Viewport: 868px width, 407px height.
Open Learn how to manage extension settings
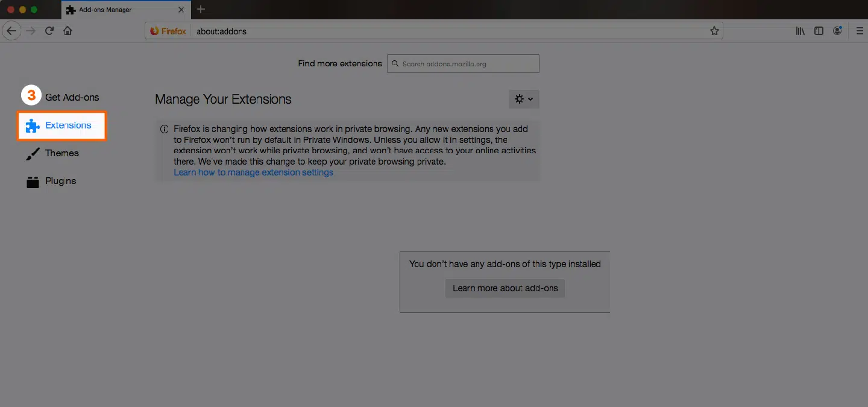click(253, 172)
